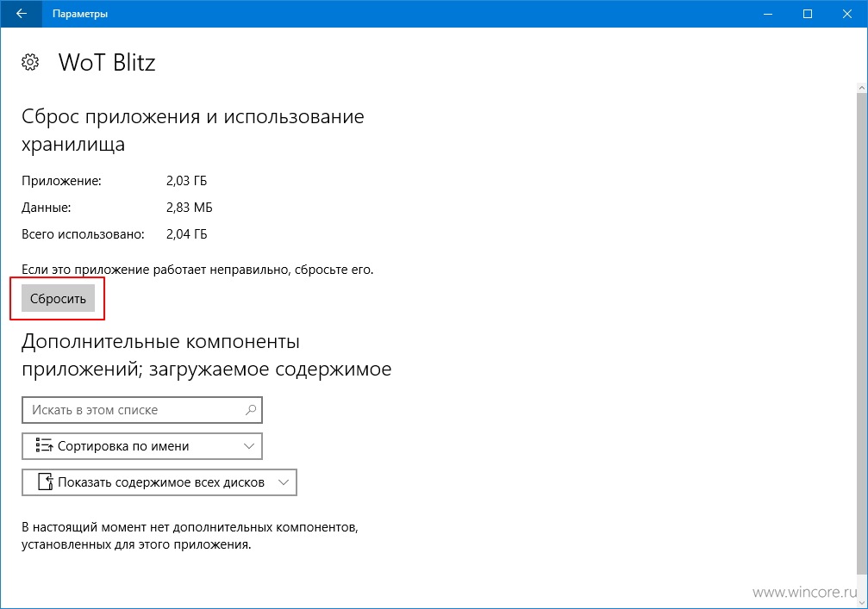This screenshot has height=609, width=868.
Task: Click the scrollbar down arrow
Action: tap(862, 603)
